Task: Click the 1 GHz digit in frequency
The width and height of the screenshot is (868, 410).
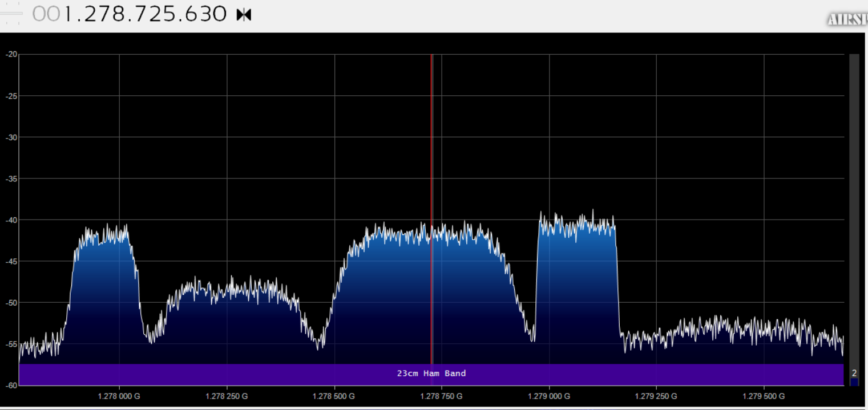Action: click(x=67, y=14)
